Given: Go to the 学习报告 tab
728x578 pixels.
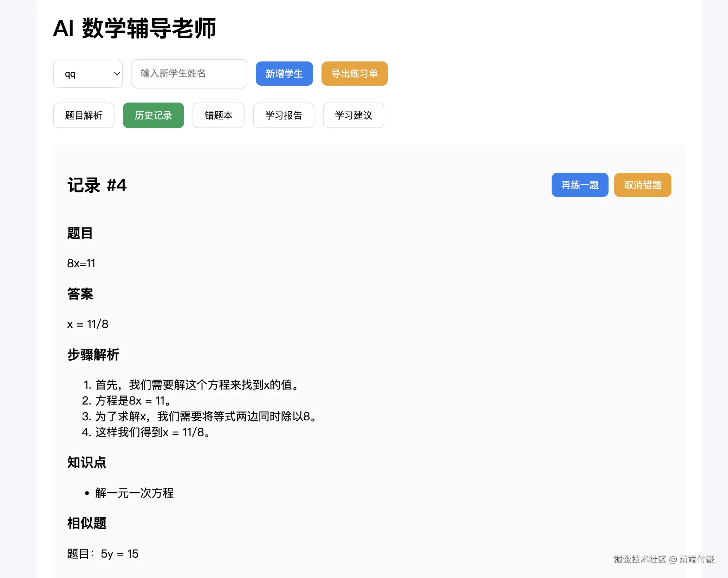Looking at the screenshot, I should (283, 116).
